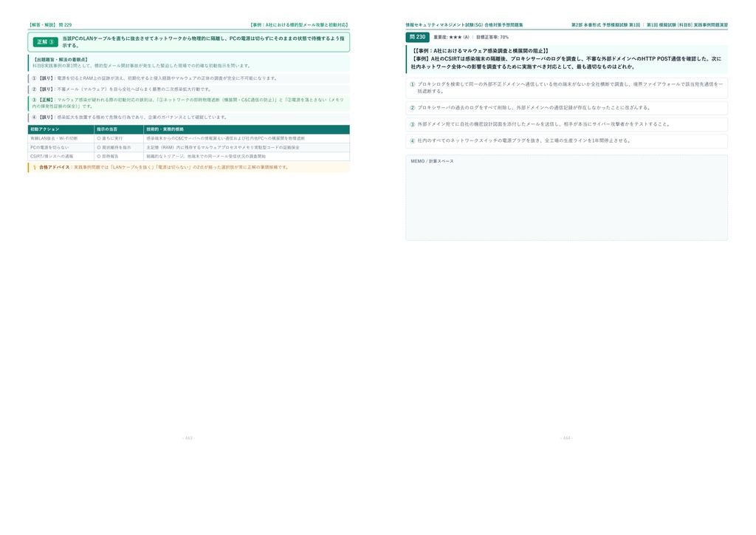Screen dimensions: 756x535
Task: Click heading 【事例：A社におけるマルウェア感染調査と横展開の阻止】
Action: click(480, 51)
